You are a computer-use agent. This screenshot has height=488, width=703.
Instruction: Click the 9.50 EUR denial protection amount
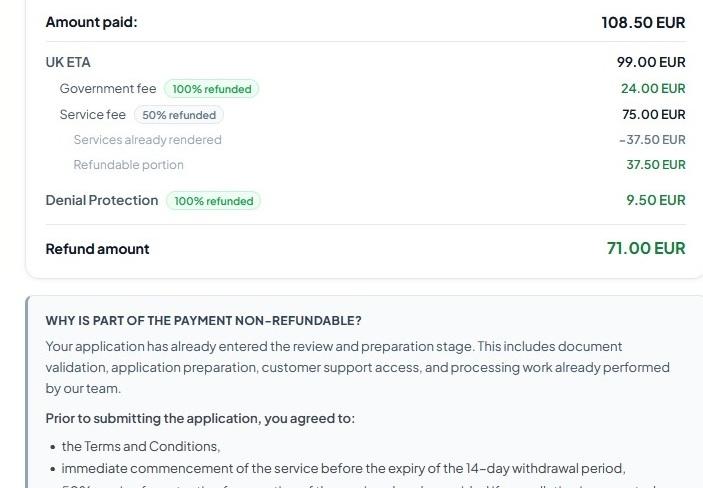coord(656,200)
